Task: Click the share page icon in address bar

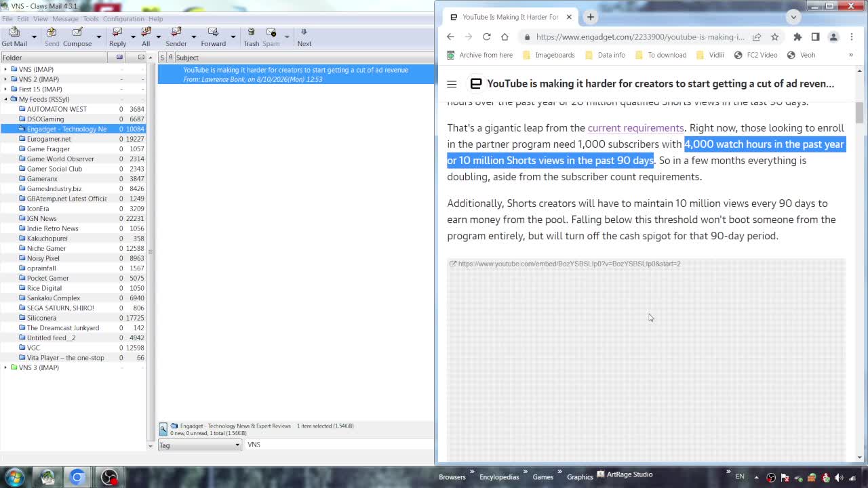Action: 757,37
